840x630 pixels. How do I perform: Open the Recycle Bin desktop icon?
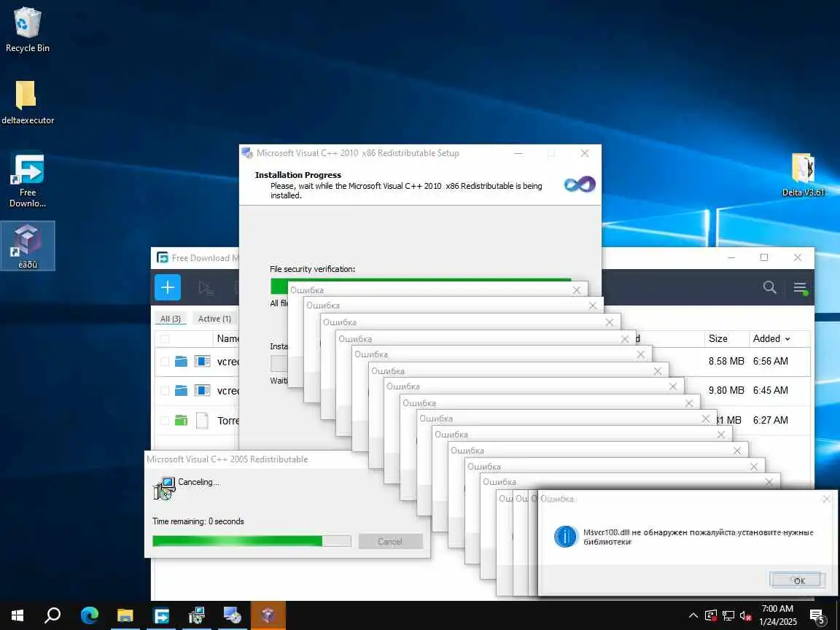27,30
